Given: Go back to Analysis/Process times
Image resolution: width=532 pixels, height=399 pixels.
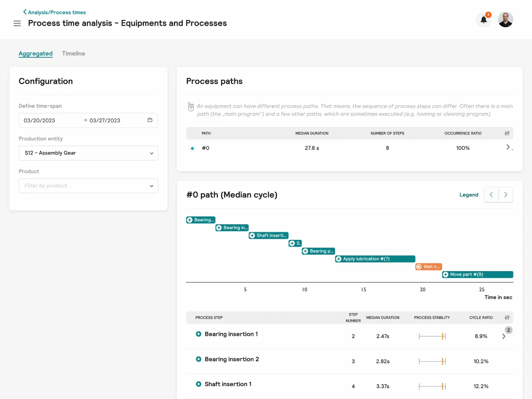Looking at the screenshot, I should pyautogui.click(x=55, y=12).
